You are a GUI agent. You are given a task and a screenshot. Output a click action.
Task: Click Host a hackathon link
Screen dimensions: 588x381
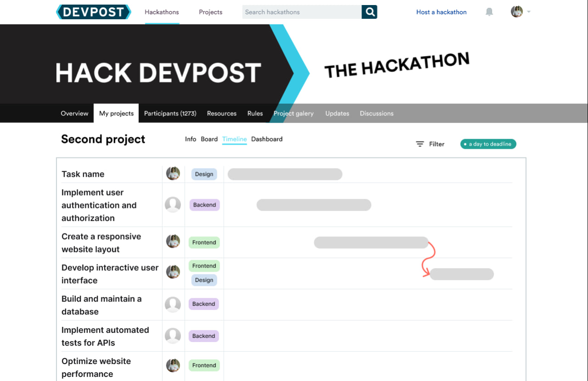pyautogui.click(x=441, y=12)
